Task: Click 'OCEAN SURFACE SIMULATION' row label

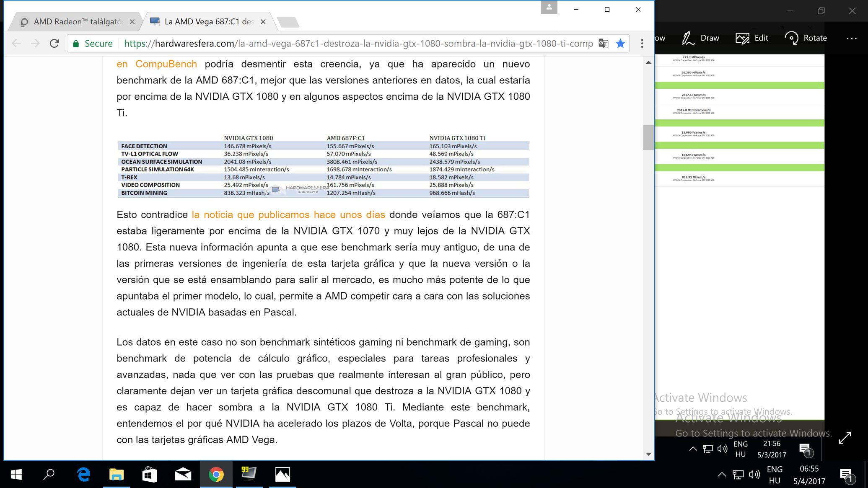Action: click(x=162, y=162)
